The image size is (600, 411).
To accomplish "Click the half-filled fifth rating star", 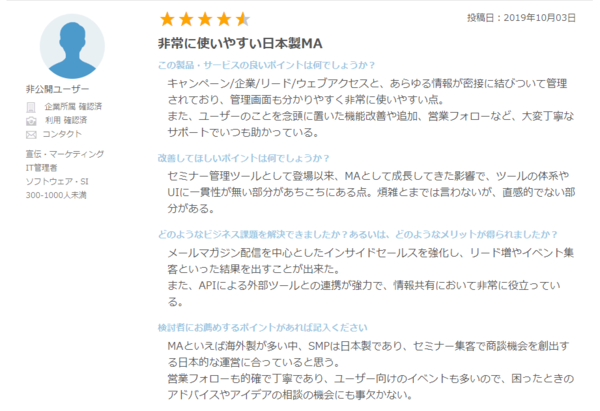I will (243, 19).
